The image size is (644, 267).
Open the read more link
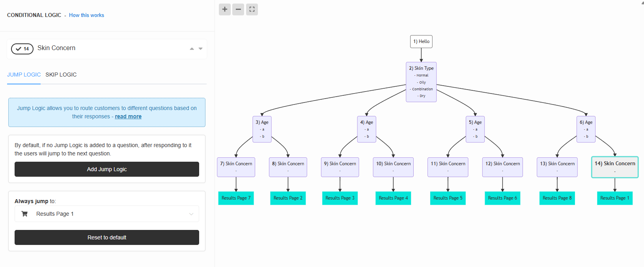point(128,116)
